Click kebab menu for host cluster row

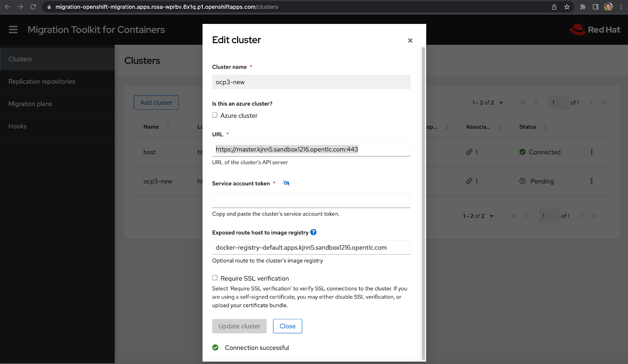point(591,152)
